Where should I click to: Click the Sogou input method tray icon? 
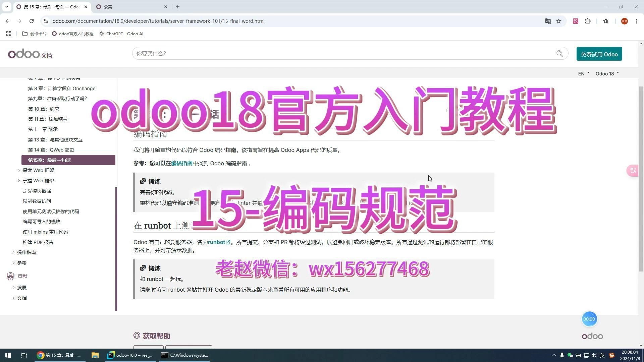pos(612,355)
